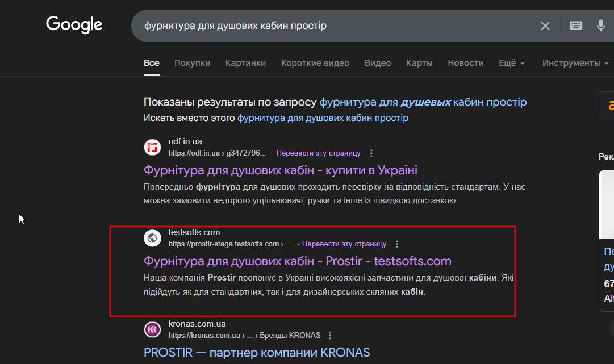Click the kronas.com.ua site favicon
Viewport: 614px width, 364px height.
pos(152,329)
